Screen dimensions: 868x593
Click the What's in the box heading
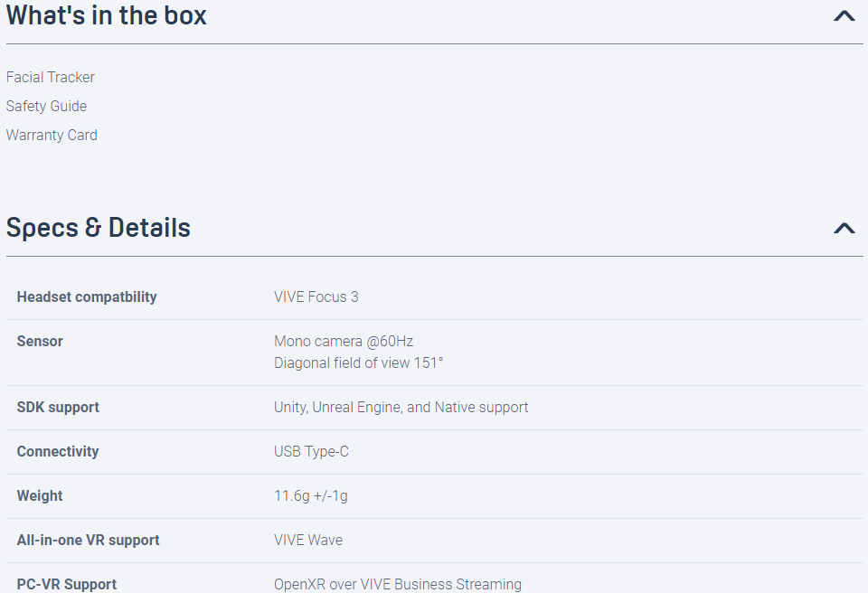(107, 15)
